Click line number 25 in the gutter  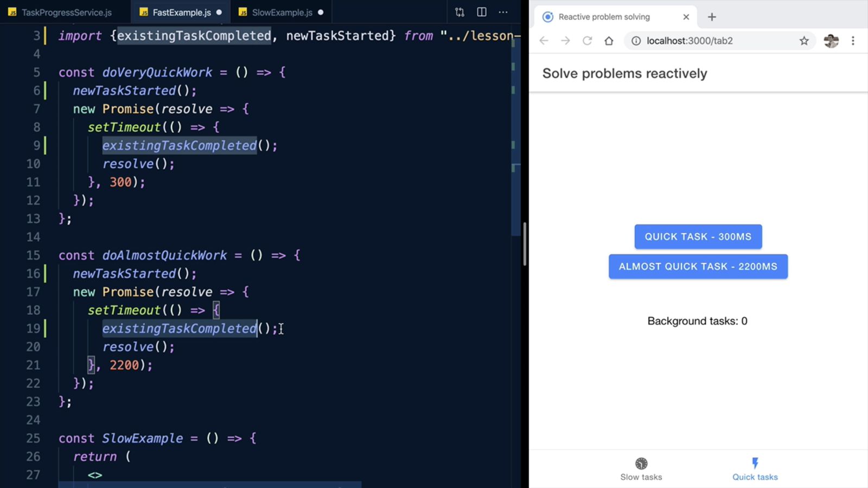coord(33,438)
